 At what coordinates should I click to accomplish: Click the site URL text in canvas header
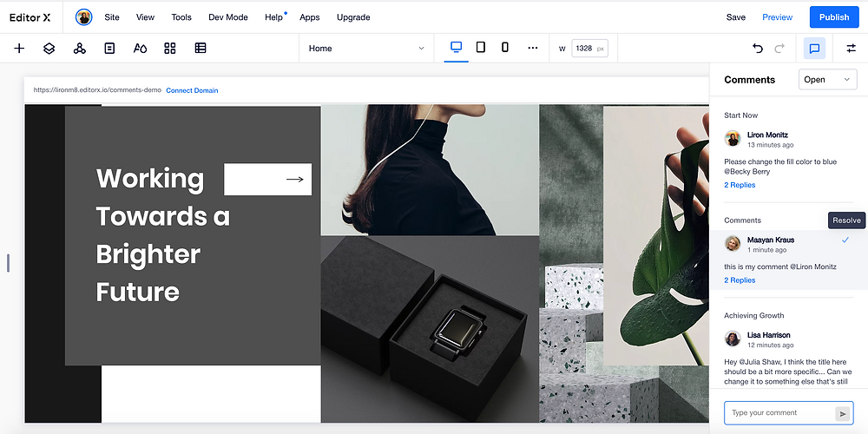(x=97, y=90)
